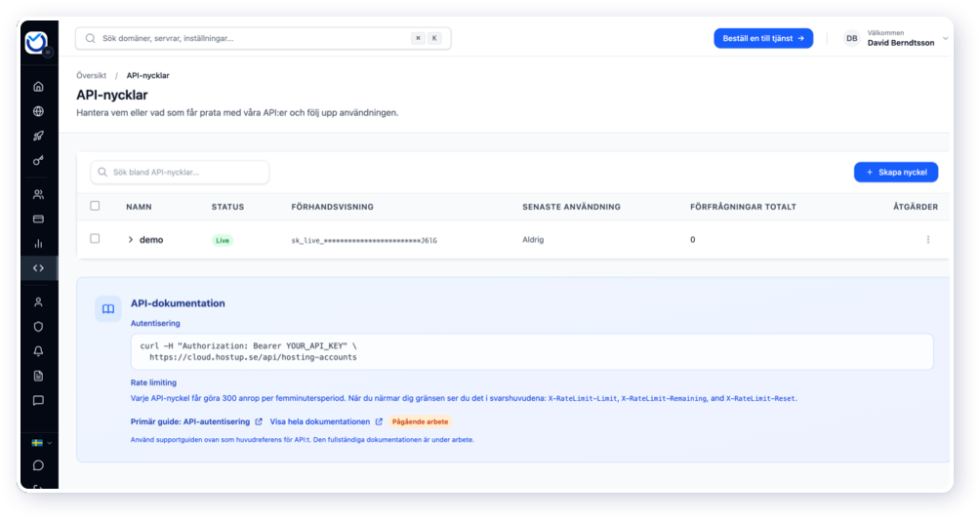
Task: Click the 'Pågående arbete' badge
Action: [420, 422]
